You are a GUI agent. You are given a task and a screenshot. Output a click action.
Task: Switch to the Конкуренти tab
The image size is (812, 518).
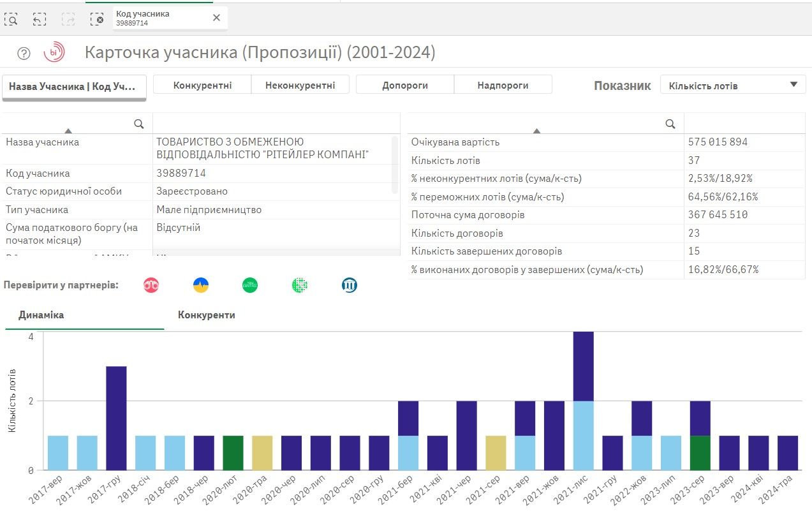point(206,314)
